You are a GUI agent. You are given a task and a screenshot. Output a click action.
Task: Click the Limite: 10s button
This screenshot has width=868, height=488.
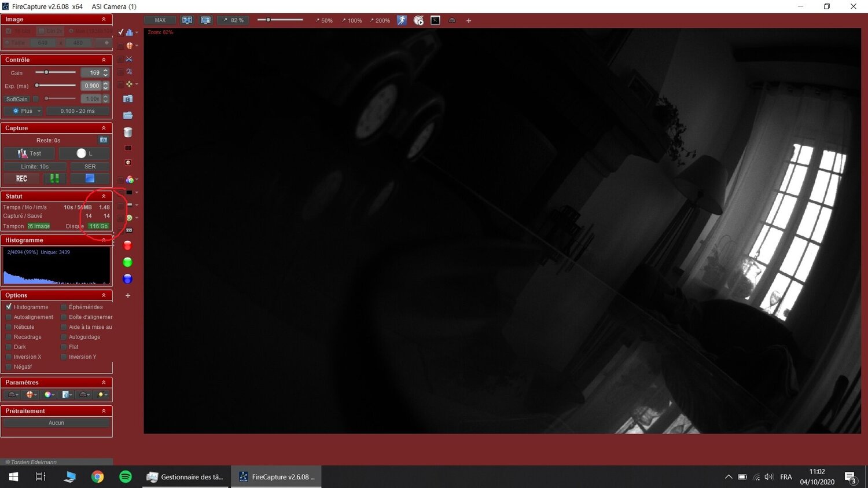click(x=35, y=167)
